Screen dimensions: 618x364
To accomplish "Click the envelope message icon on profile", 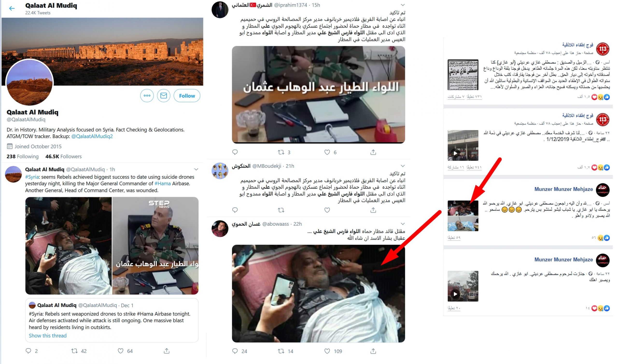I will coord(164,96).
